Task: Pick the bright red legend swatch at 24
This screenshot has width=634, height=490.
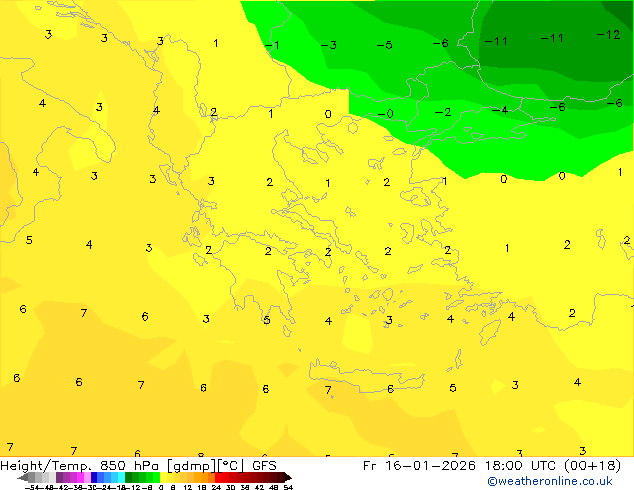Action: pos(218,477)
